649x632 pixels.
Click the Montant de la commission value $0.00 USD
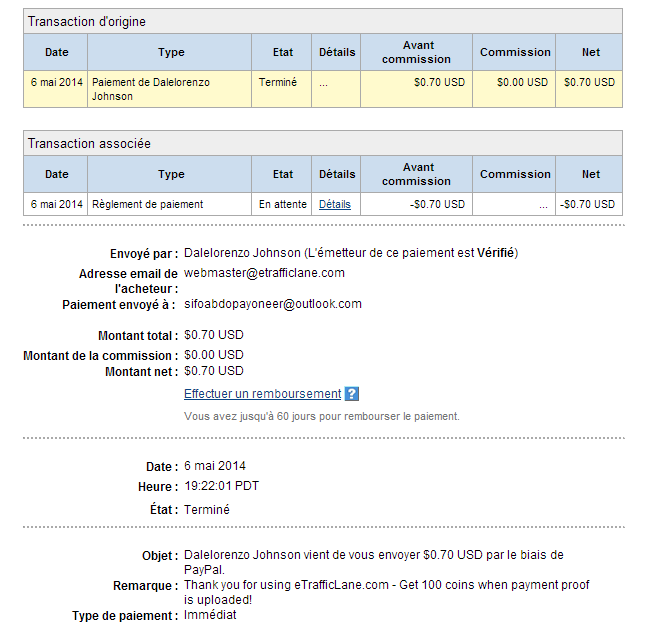pyautogui.click(x=214, y=355)
